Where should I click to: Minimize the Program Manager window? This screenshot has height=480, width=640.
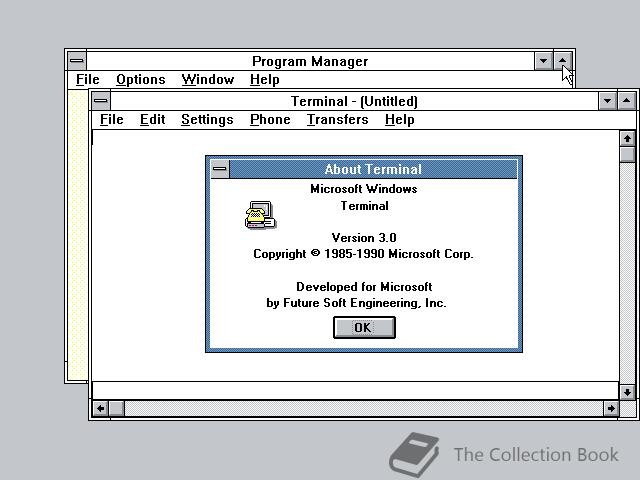click(543, 61)
